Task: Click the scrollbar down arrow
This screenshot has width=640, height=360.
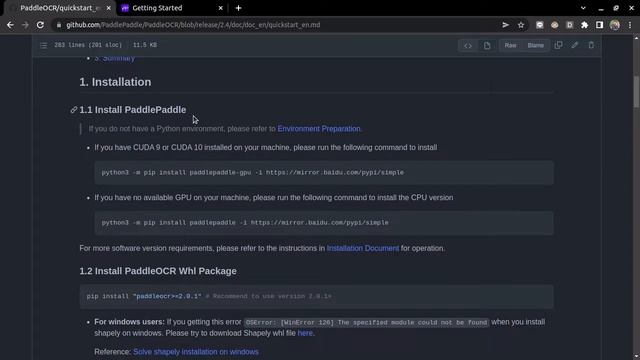Action: click(x=636, y=357)
